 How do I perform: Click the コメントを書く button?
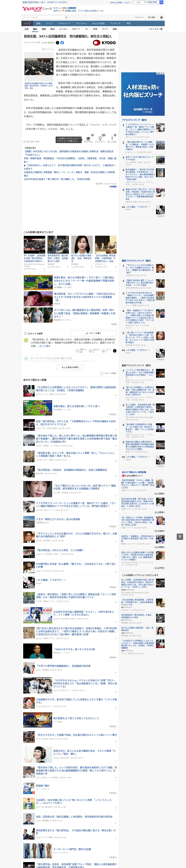(93, 333)
